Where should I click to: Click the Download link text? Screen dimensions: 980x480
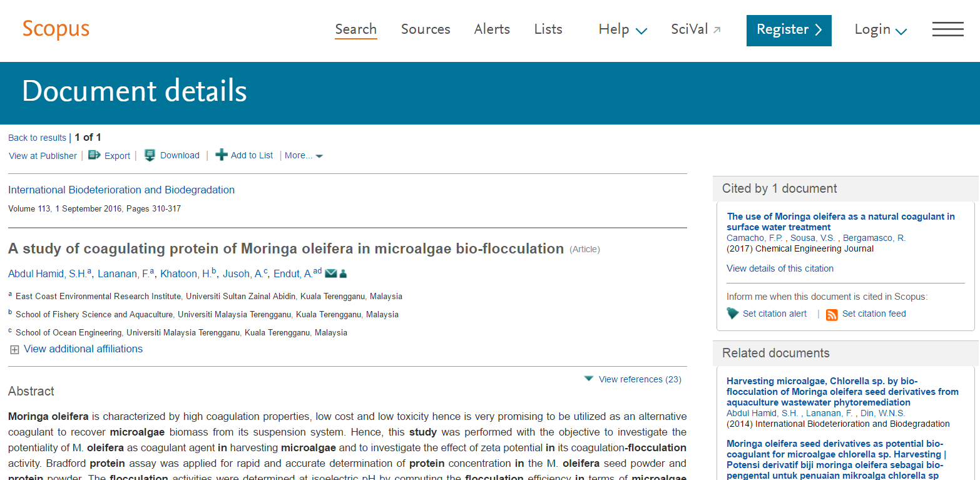[180, 155]
